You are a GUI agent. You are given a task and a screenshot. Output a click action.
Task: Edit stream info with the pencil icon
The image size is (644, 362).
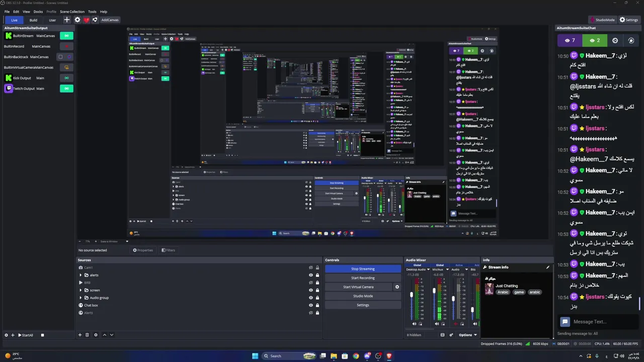point(548,267)
